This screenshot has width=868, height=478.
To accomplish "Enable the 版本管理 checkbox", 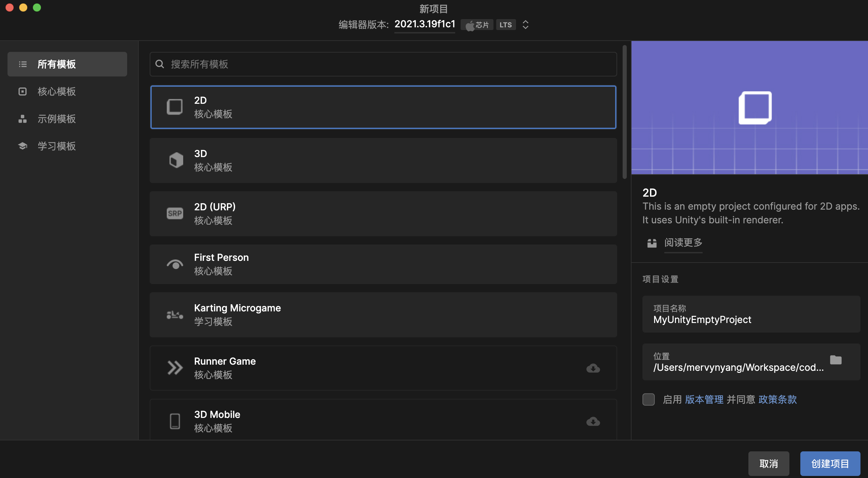I will pos(648,399).
